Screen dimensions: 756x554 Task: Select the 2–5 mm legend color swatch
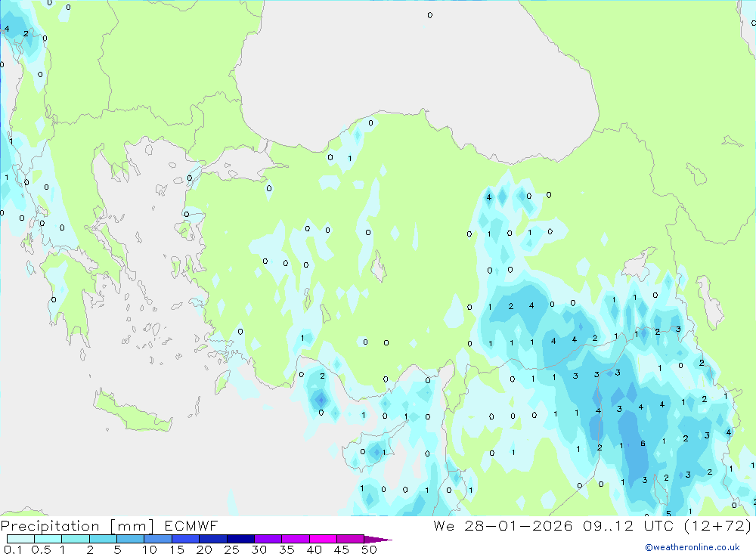coord(103,539)
